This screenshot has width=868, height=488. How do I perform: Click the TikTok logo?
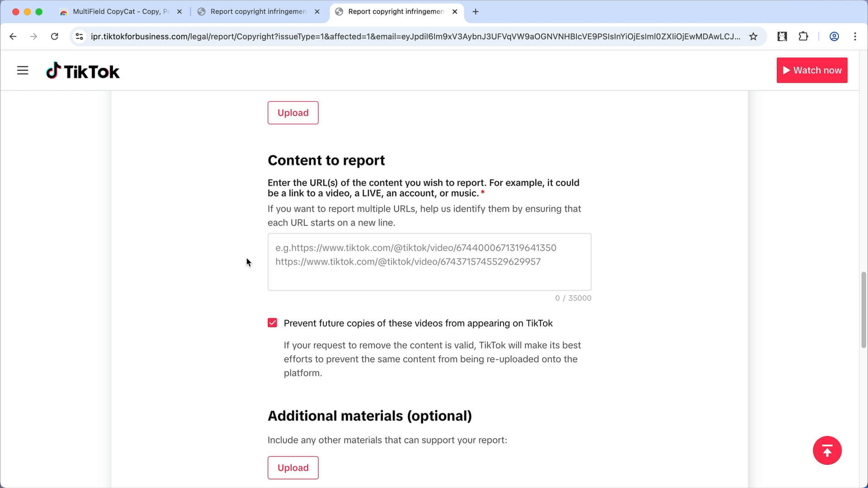[83, 70]
